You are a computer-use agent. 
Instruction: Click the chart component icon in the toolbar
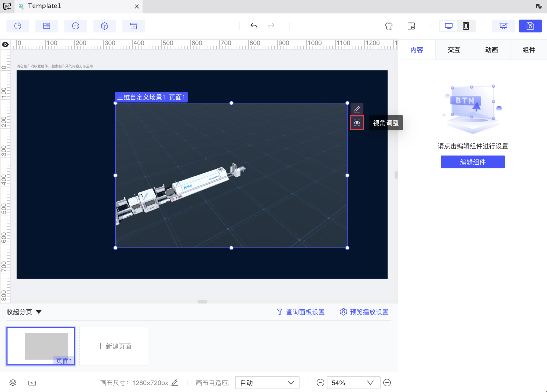pos(18,26)
